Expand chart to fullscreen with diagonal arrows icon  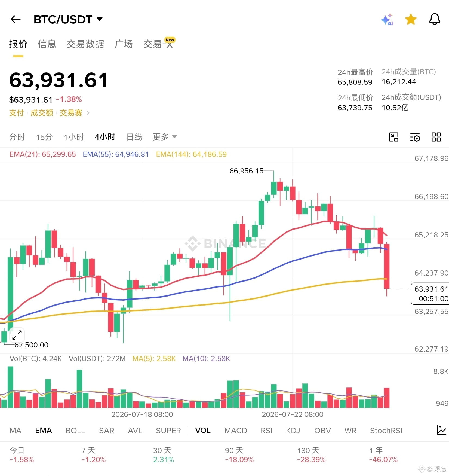(17, 335)
